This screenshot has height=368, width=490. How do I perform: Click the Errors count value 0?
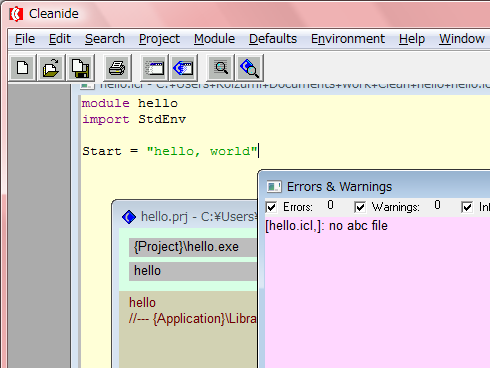330,205
